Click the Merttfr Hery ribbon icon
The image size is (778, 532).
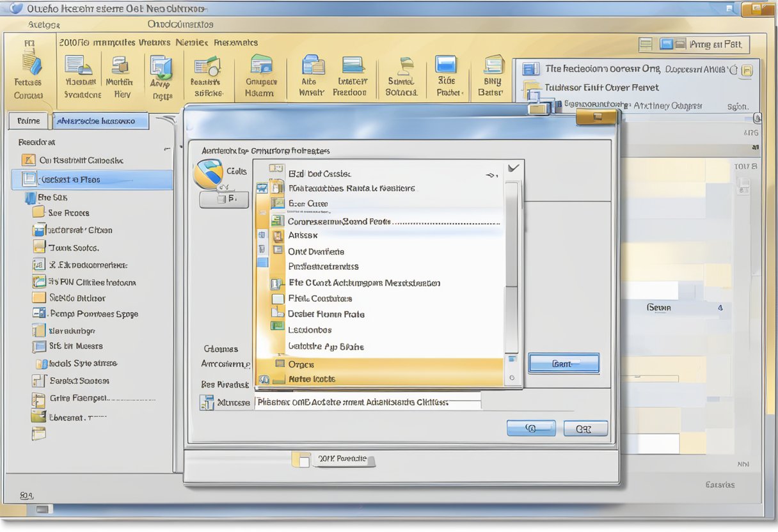[x=120, y=65]
